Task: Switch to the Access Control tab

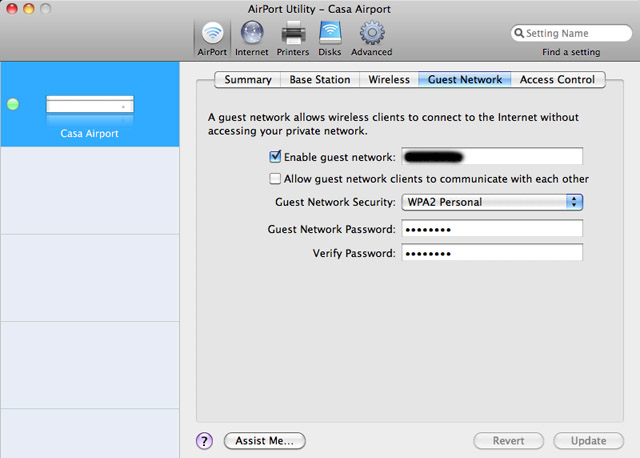Action: [558, 80]
